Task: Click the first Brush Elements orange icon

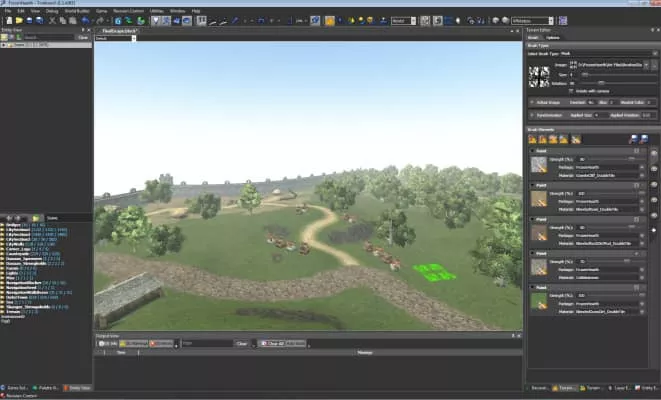Action: pyautogui.click(x=532, y=139)
